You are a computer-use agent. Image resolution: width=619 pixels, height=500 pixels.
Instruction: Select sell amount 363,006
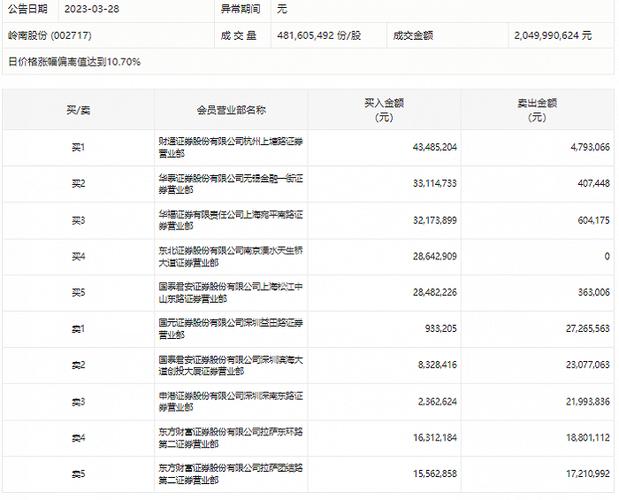click(x=594, y=292)
